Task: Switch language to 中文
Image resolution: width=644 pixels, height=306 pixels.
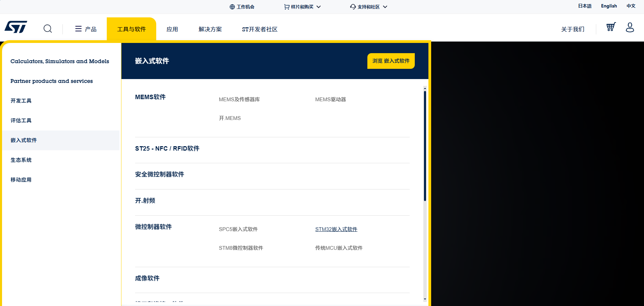Action: tap(631, 6)
